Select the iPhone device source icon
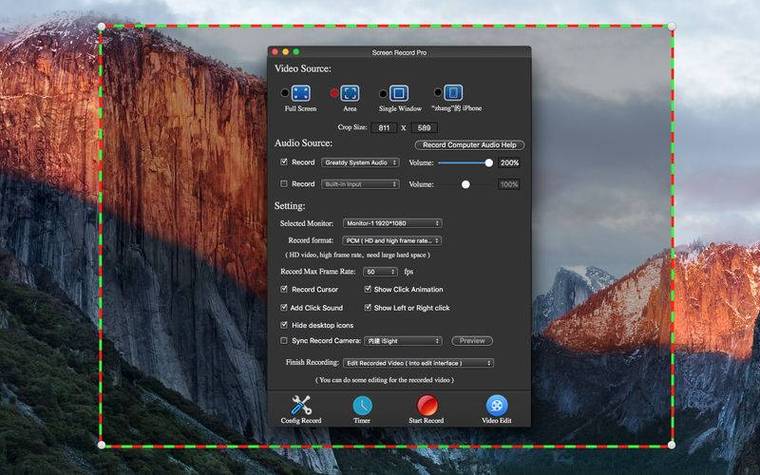This screenshot has width=760, height=475. (x=453, y=93)
